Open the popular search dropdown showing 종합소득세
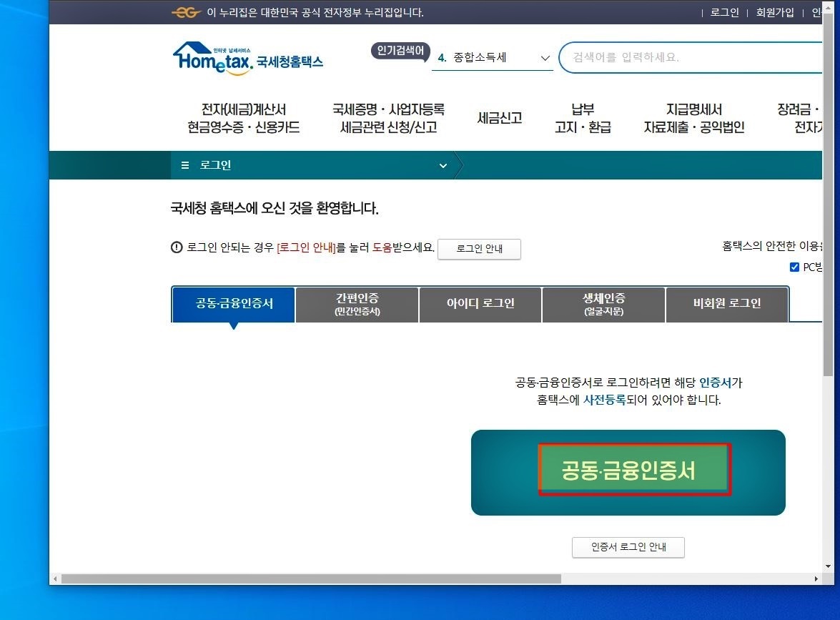Screen dimensions: 840x620 tap(493, 58)
